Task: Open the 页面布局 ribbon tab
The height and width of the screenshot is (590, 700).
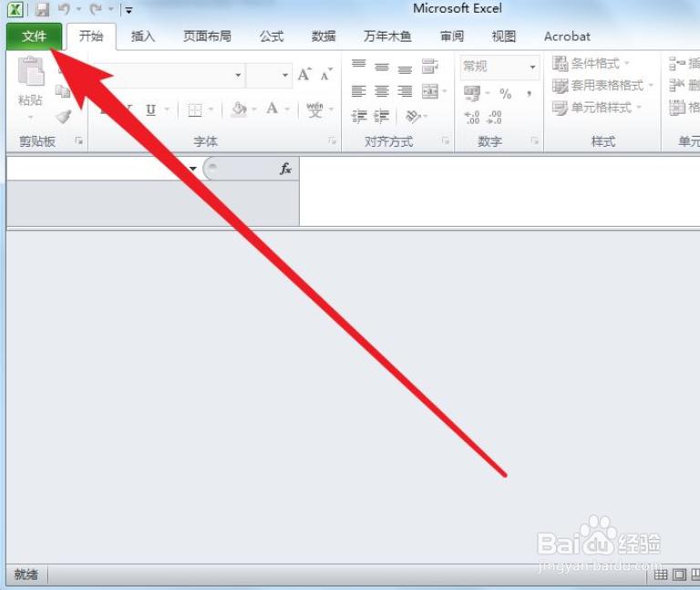Action: 207,36
